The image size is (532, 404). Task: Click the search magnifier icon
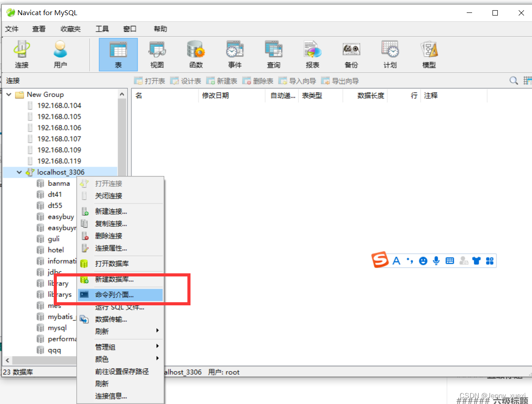514,81
